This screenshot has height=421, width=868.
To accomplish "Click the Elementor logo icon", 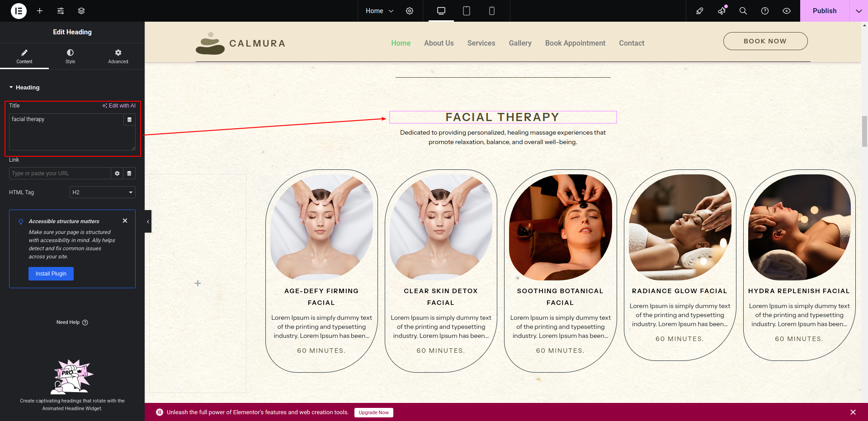I will pyautogui.click(x=19, y=11).
